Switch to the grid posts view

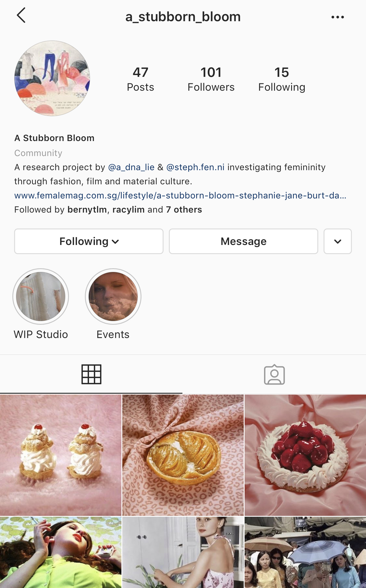pyautogui.click(x=91, y=374)
